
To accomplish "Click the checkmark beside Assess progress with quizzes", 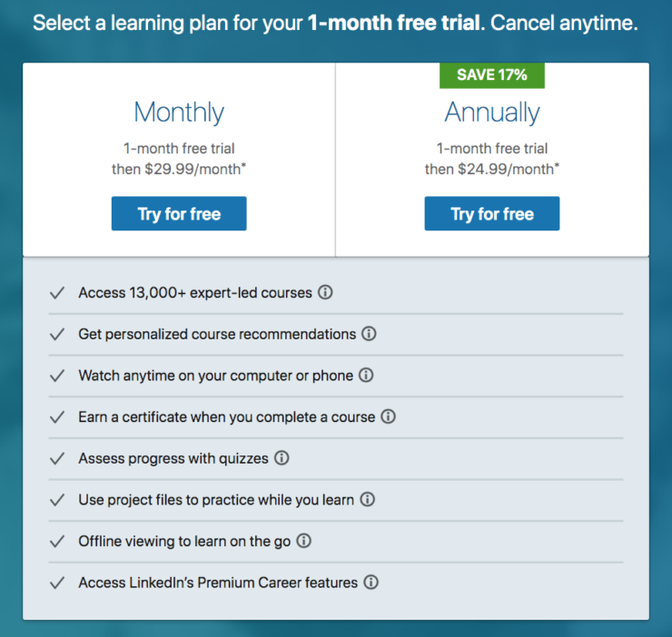I will coord(57,458).
